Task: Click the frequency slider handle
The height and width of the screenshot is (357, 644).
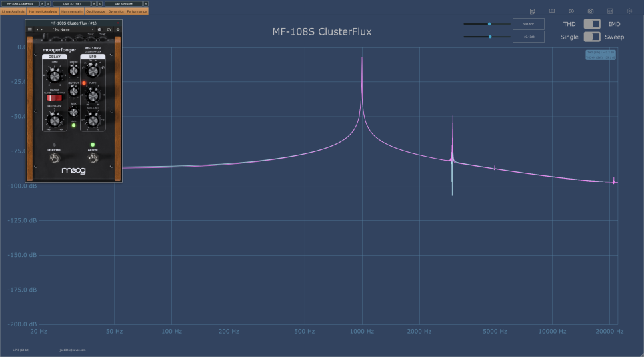Action: point(489,24)
